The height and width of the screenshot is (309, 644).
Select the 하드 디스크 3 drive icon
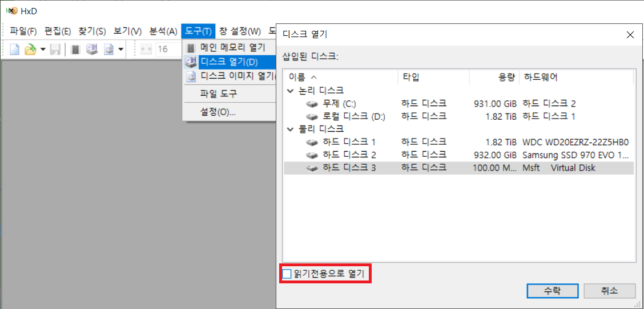point(312,168)
